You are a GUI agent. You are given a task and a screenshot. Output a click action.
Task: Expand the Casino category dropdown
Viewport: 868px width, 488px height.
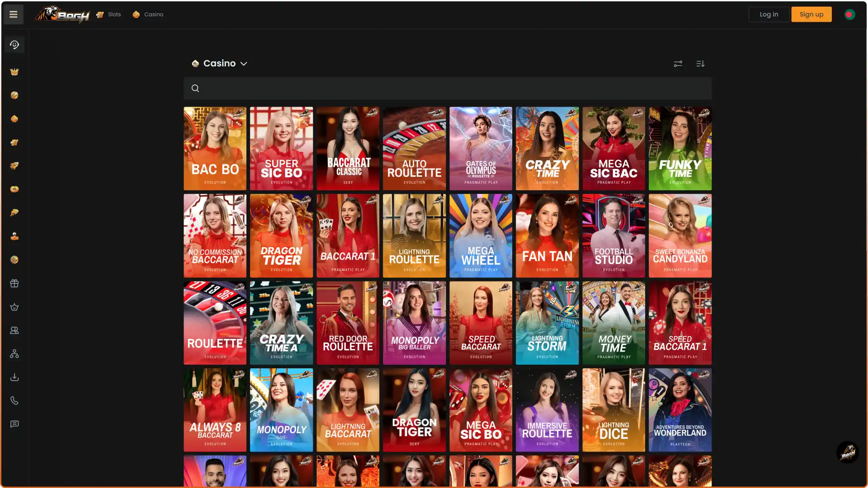click(220, 64)
